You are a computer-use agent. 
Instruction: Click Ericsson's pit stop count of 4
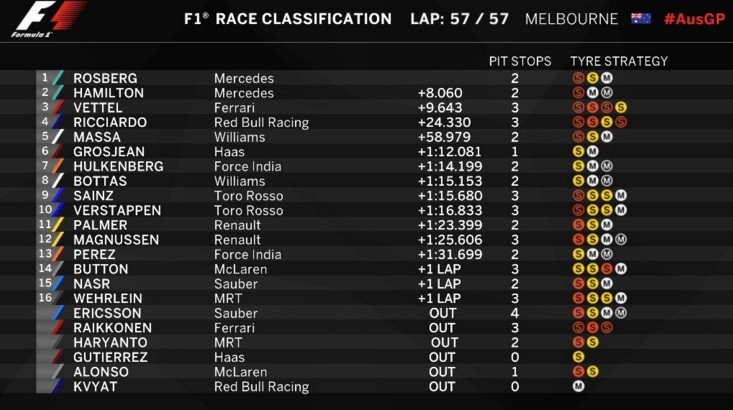(514, 313)
